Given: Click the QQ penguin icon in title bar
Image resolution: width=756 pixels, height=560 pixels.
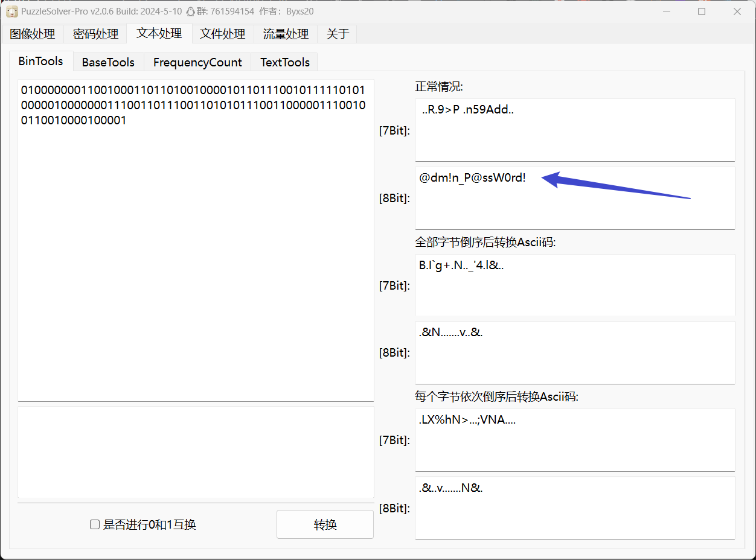Looking at the screenshot, I should (x=190, y=11).
